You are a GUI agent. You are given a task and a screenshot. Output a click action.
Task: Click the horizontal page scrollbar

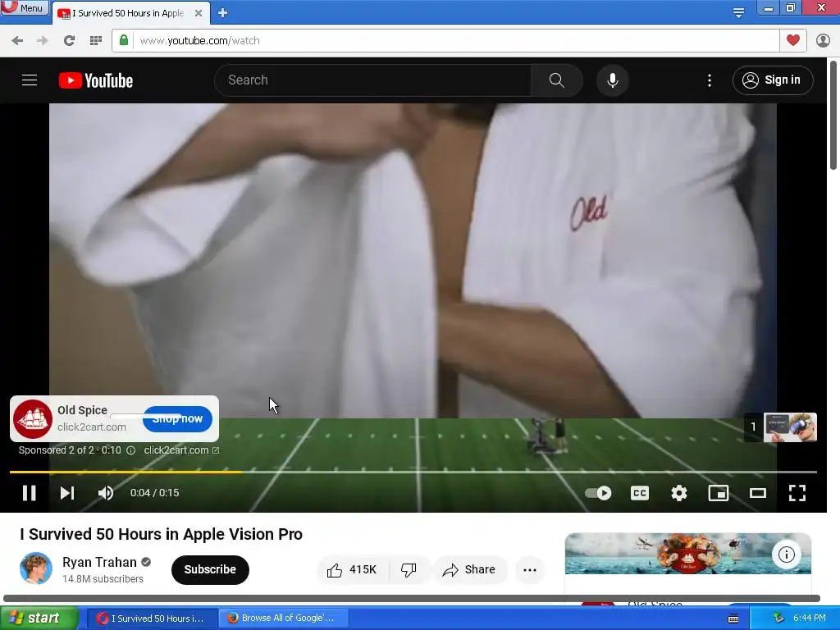click(x=412, y=598)
